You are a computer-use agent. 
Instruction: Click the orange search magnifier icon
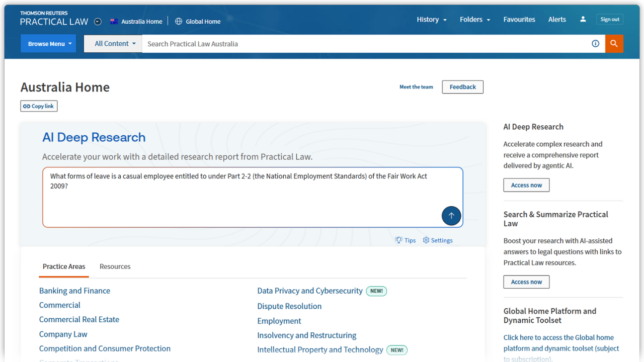tap(614, 44)
